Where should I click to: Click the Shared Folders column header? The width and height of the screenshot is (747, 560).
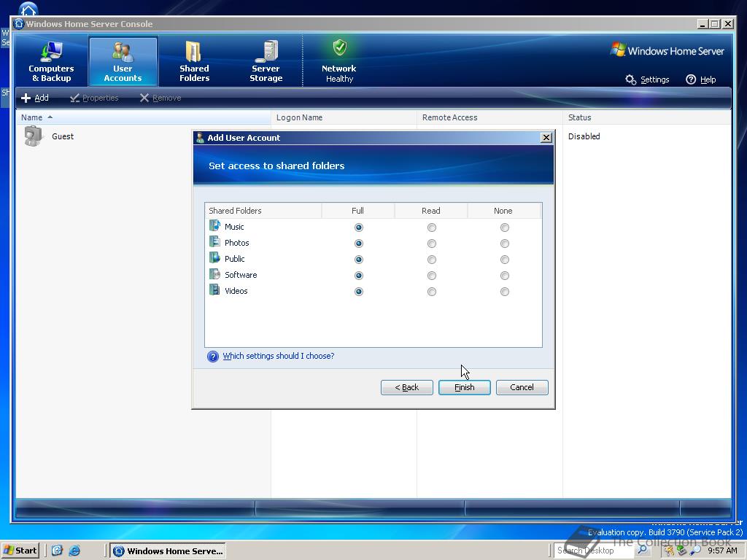pos(263,211)
